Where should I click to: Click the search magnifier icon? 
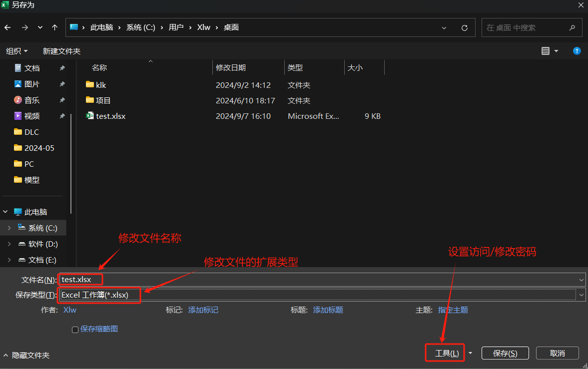click(573, 28)
